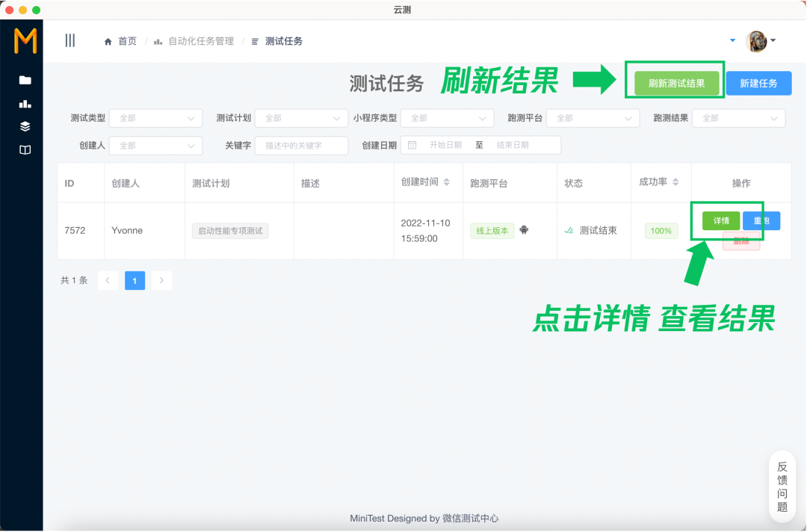Click the 新建任务 button
This screenshot has width=807, height=532.
pos(758,84)
